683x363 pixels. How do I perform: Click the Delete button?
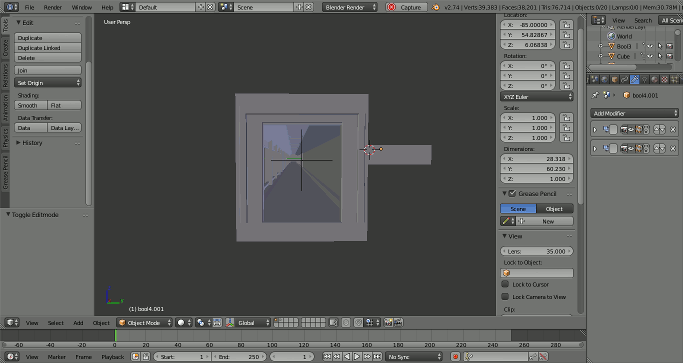pos(48,58)
